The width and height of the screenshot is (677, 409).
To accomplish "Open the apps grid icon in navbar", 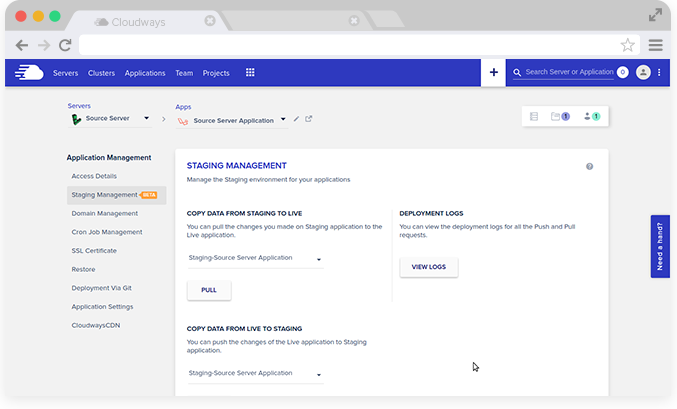I will (x=250, y=72).
